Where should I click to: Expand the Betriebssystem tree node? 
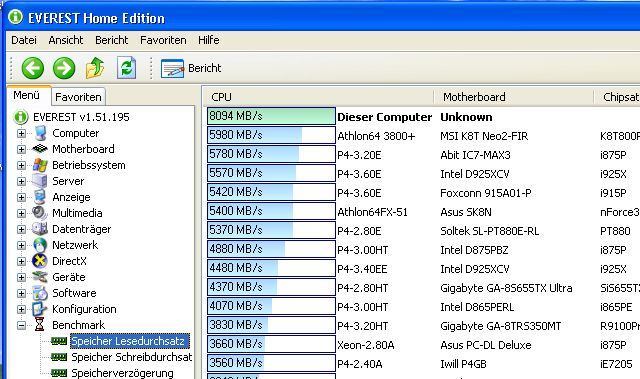coord(21,165)
